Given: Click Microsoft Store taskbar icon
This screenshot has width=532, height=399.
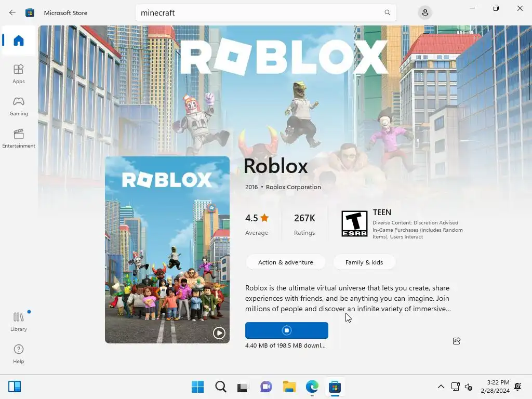Looking at the screenshot, I should pyautogui.click(x=335, y=387).
